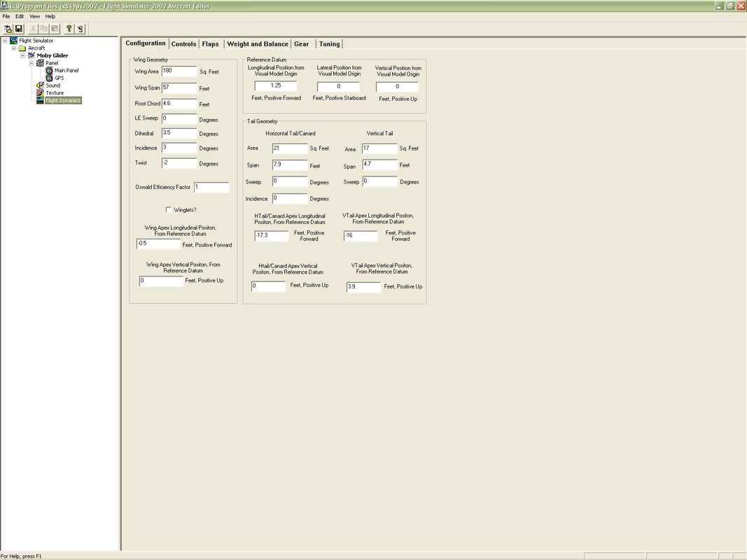The width and height of the screenshot is (747, 560).
Task: Enable the Winglets checkbox
Action: pyautogui.click(x=168, y=209)
